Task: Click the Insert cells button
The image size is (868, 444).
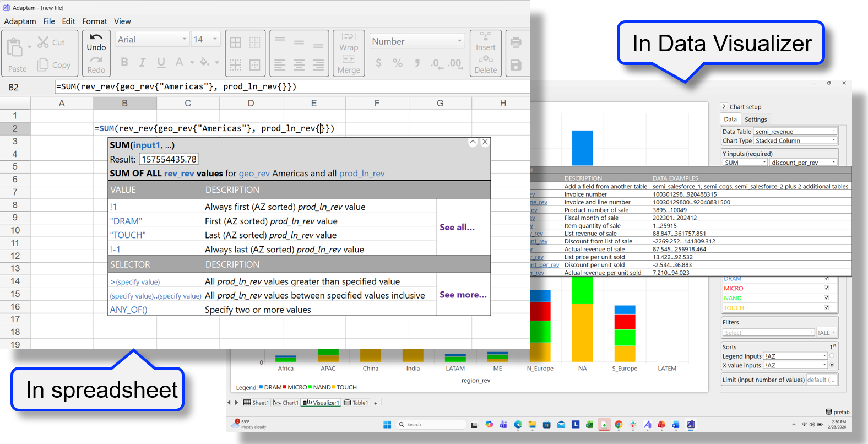Action: (x=486, y=41)
